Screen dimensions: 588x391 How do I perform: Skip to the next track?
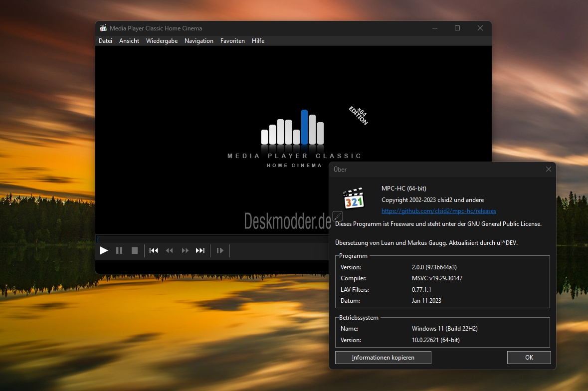pos(200,250)
